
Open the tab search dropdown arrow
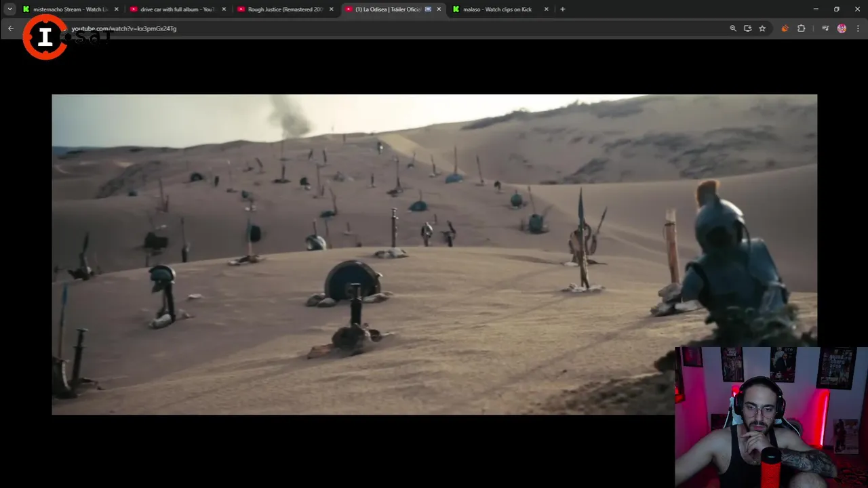[x=9, y=9]
